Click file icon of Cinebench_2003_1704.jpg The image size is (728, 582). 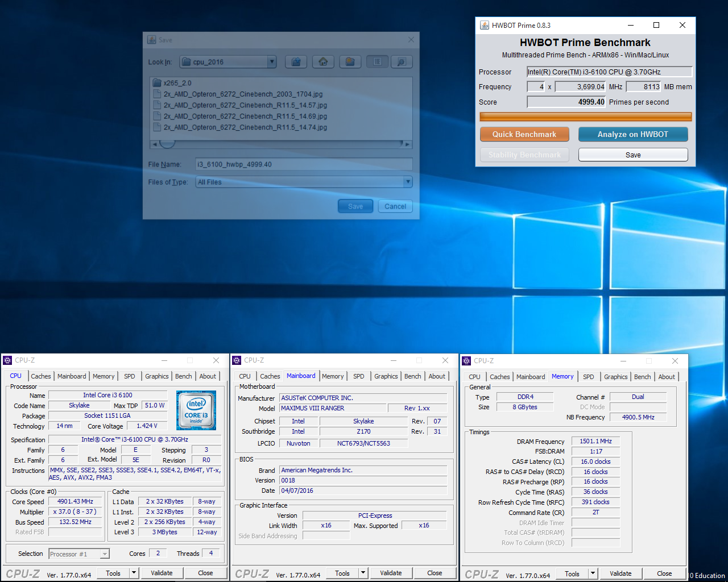tap(158, 94)
